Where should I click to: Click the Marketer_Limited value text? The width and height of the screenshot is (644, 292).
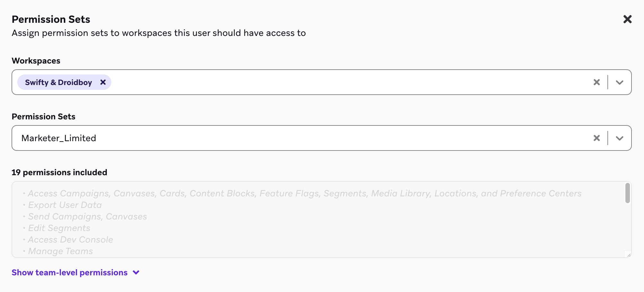coord(59,138)
